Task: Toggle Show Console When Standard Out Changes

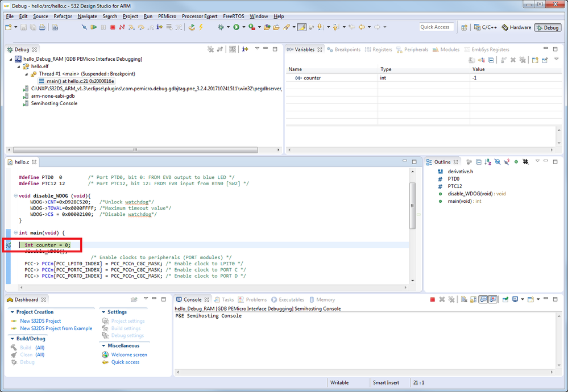Action: point(483,299)
